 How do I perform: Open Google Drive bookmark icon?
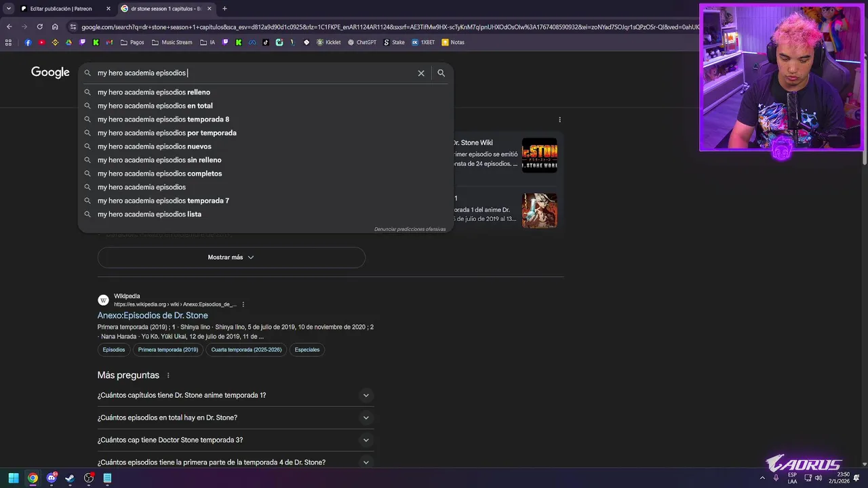tap(68, 42)
